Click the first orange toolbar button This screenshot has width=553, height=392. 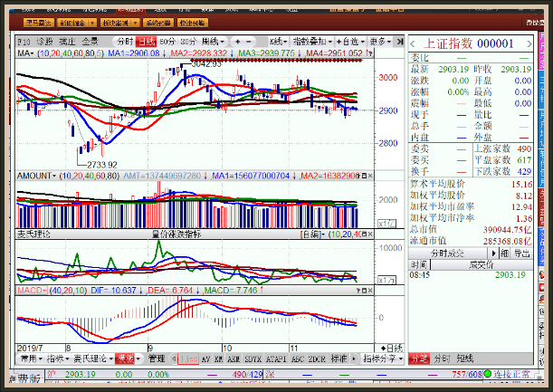pos(39,23)
